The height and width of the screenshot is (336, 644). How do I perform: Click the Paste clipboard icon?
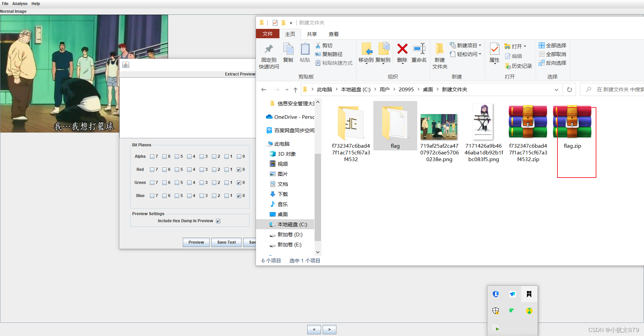tap(305, 49)
